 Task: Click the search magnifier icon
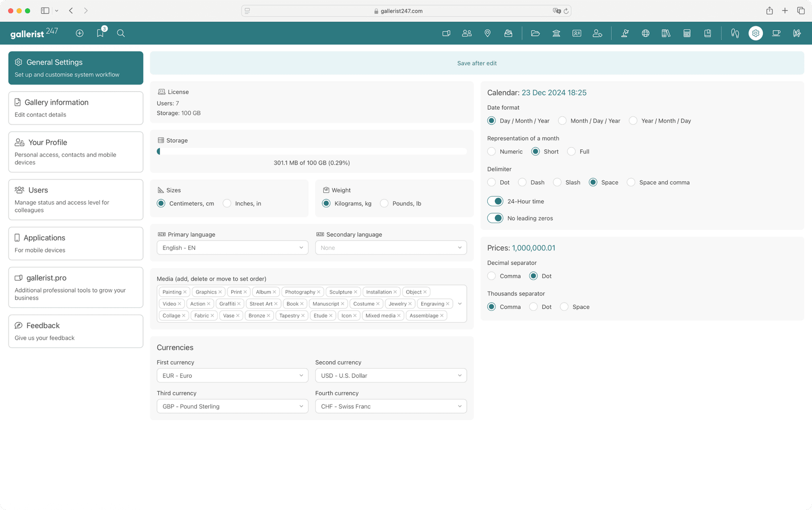point(121,33)
